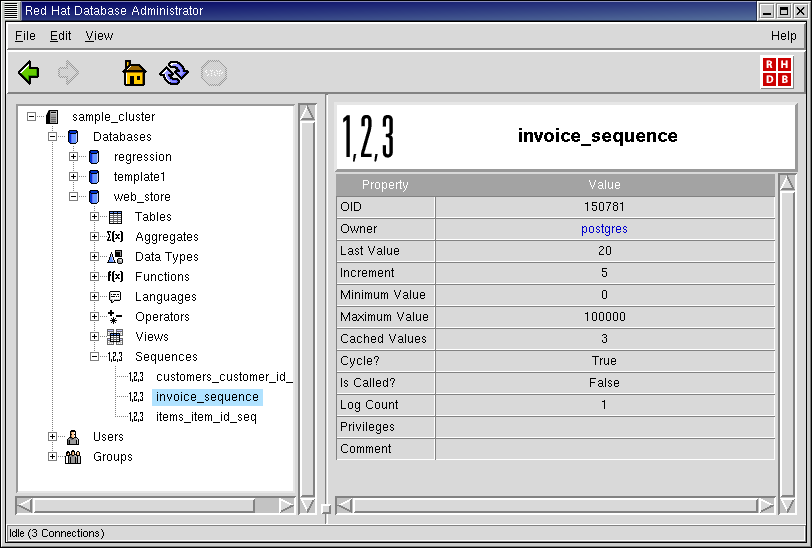Click the Databases cylinder icon

pyautogui.click(x=73, y=137)
